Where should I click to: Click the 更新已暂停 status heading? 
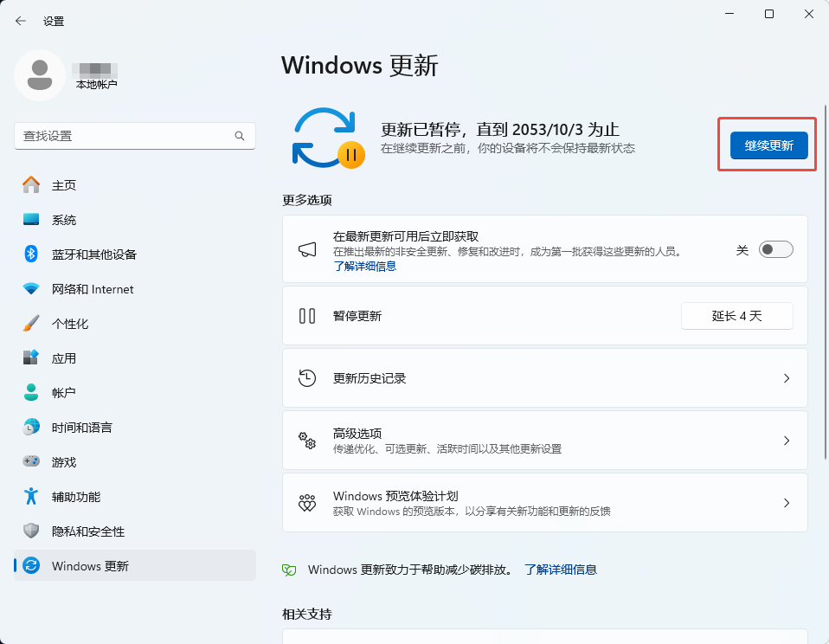point(499,130)
